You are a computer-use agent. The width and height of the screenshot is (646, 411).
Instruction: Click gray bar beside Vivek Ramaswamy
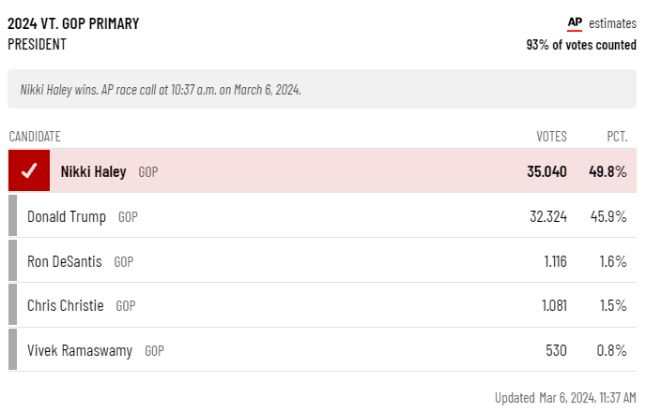[13, 350]
